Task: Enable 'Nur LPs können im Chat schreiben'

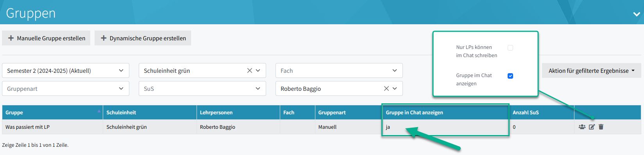Action: (x=510, y=48)
